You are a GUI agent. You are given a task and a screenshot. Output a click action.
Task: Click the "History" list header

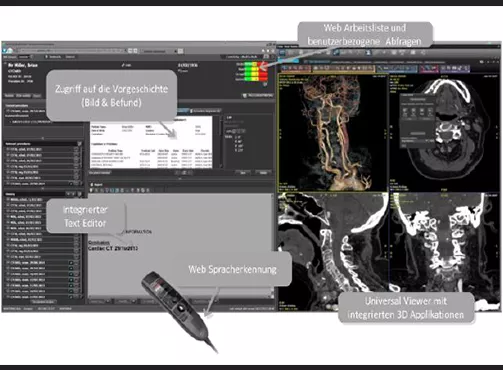[x=43, y=194]
